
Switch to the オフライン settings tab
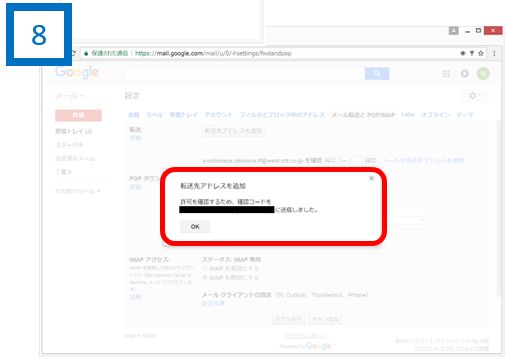pyautogui.click(x=435, y=115)
